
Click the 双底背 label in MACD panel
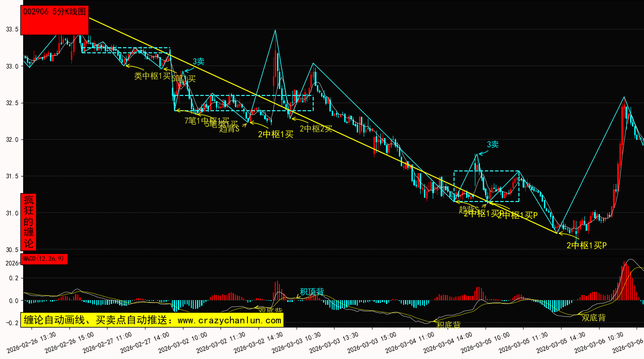tap(593, 318)
